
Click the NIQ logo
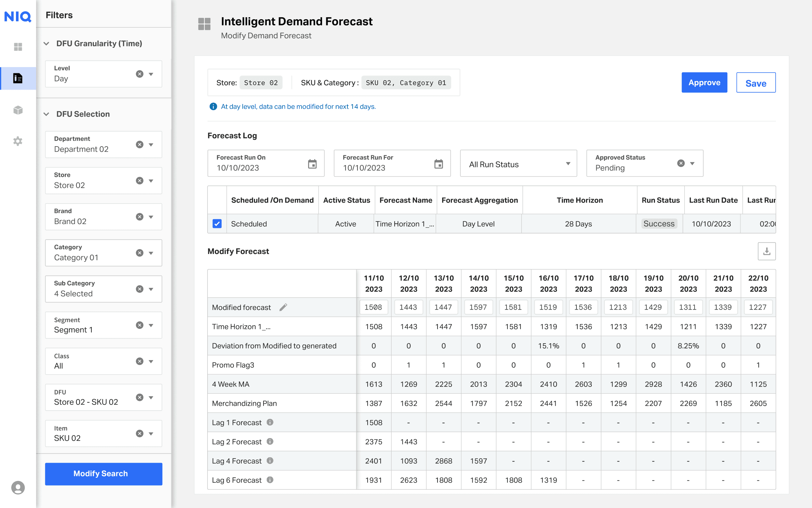pyautogui.click(x=18, y=16)
